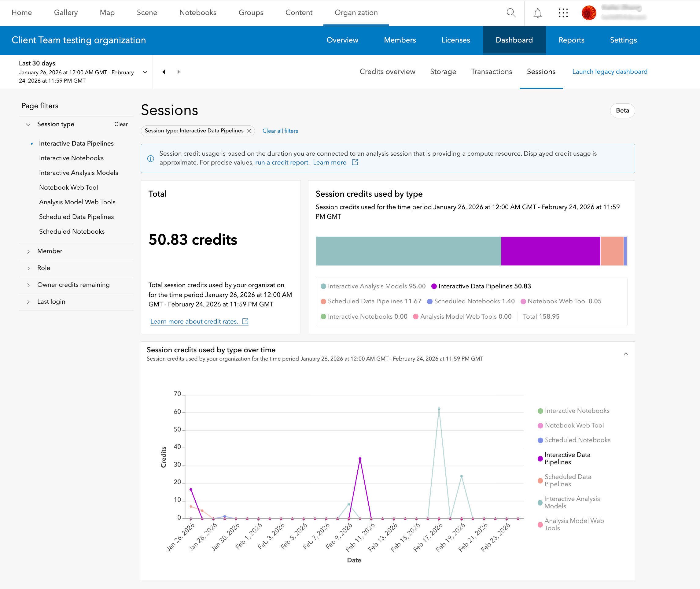Click the info icon in the notice banner
The height and width of the screenshot is (589, 700).
pos(151,158)
